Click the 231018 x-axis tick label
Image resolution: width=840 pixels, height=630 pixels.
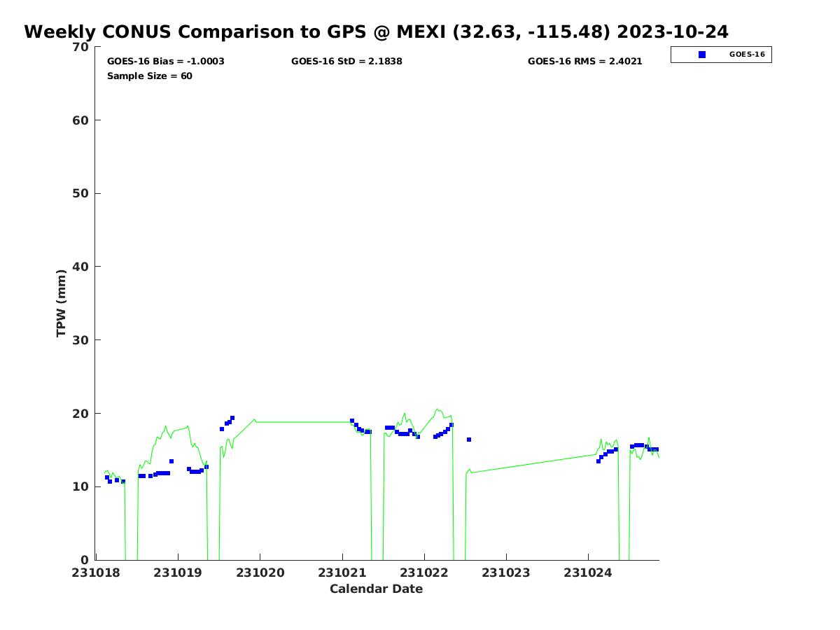tap(96, 573)
